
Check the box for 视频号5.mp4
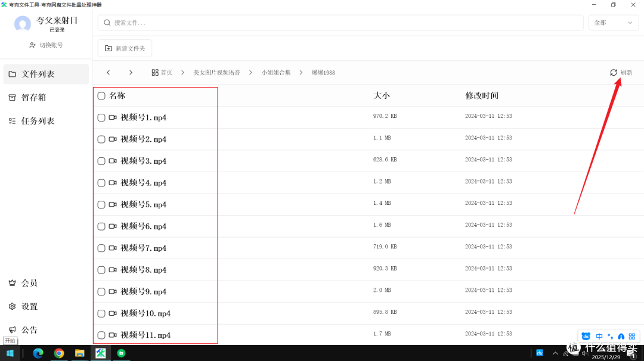click(101, 205)
